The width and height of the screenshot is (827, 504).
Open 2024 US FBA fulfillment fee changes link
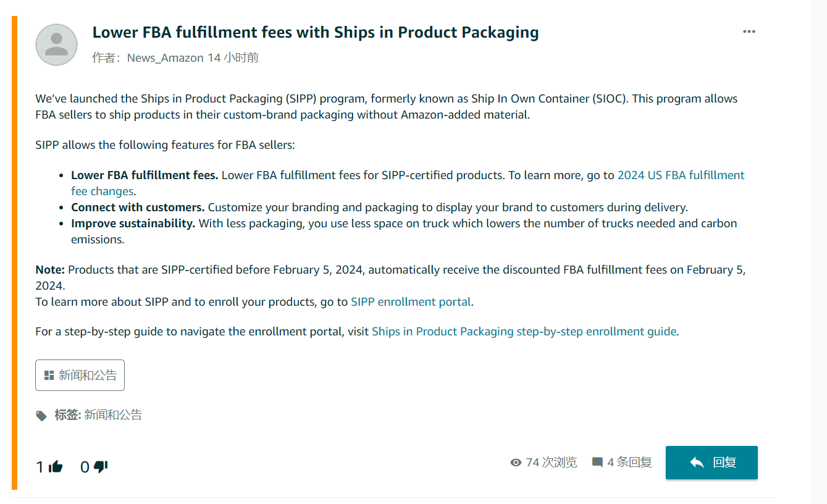click(x=681, y=175)
